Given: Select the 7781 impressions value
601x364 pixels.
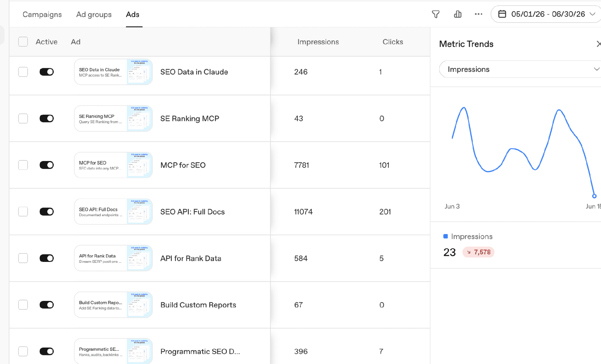Looking at the screenshot, I should click(302, 165).
